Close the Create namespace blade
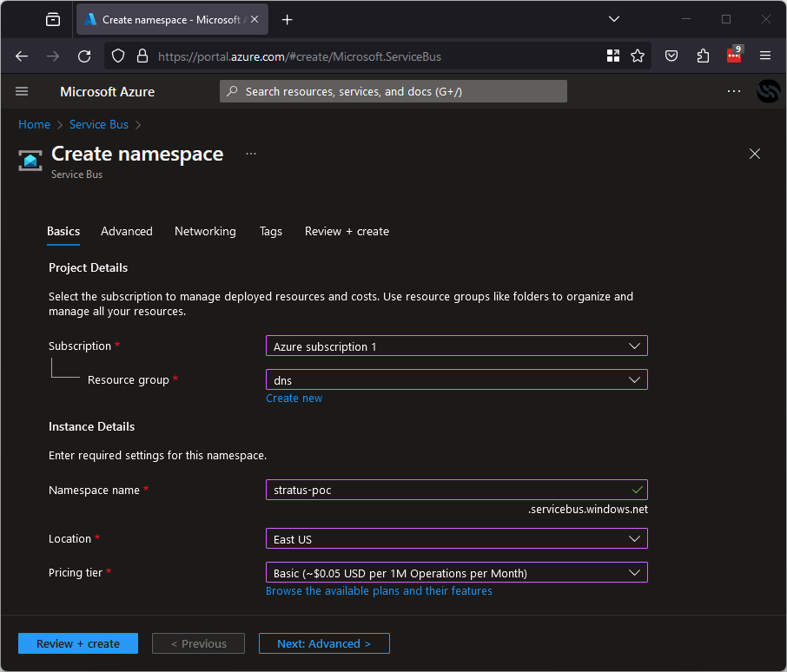The width and height of the screenshot is (787, 672). tap(754, 154)
